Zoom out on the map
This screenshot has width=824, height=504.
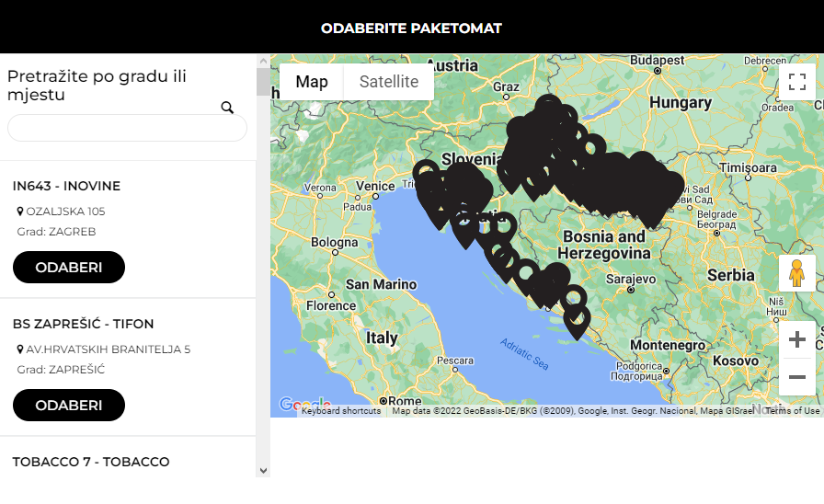[x=797, y=377]
